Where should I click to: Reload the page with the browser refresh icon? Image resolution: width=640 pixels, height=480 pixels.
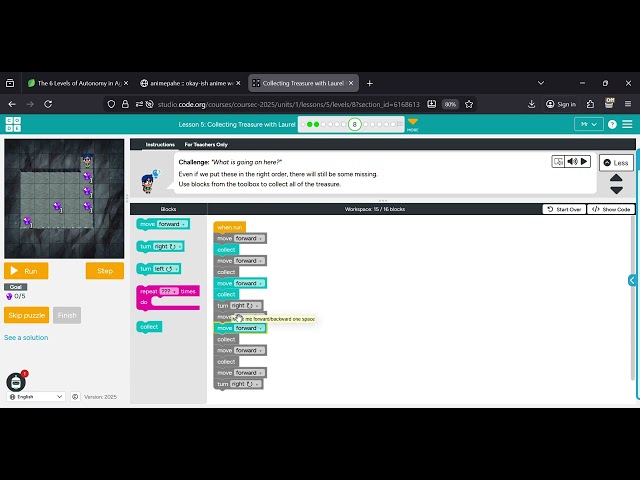48,104
